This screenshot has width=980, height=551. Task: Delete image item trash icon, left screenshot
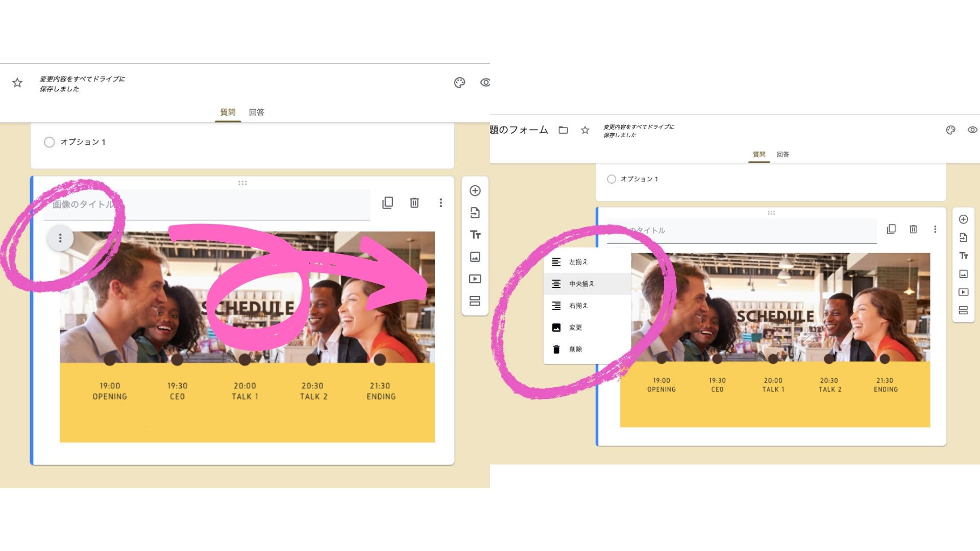pos(414,203)
